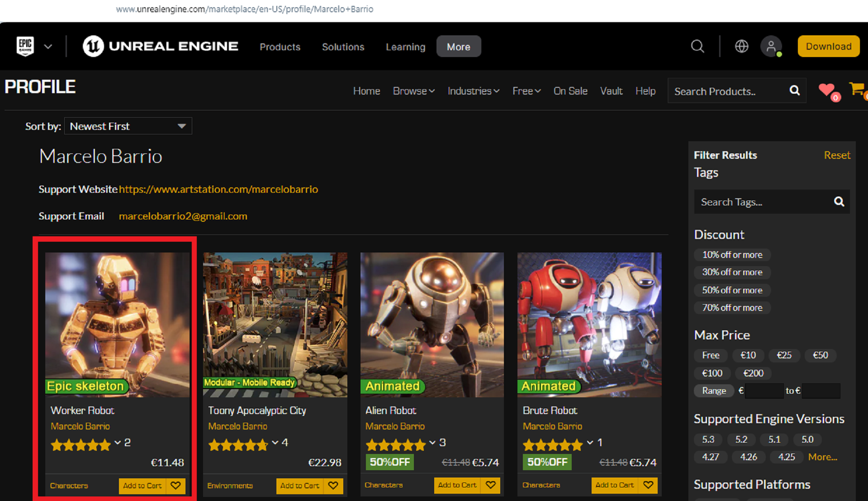Click Characters category under Worker Robot

(69, 486)
